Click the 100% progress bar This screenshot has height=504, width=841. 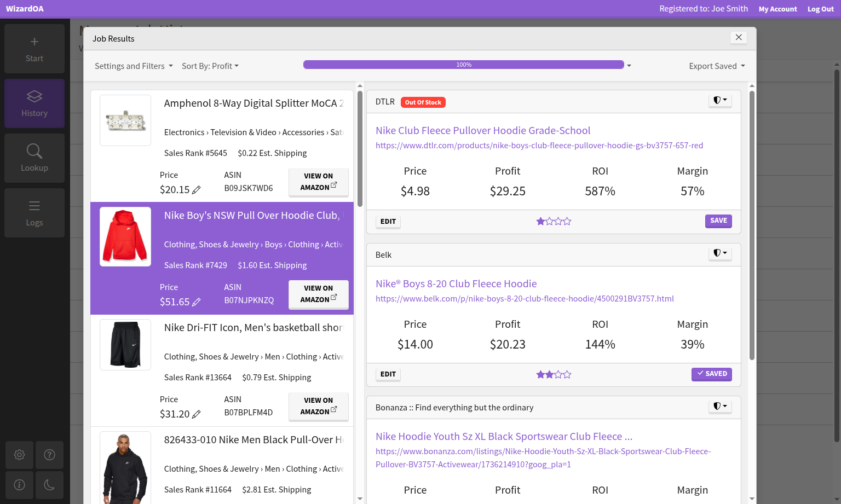(463, 65)
